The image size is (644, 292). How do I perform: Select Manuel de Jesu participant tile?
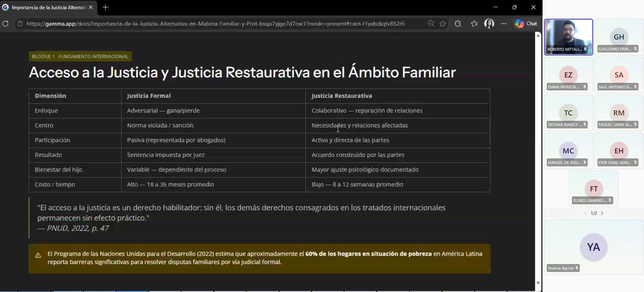coord(568,151)
